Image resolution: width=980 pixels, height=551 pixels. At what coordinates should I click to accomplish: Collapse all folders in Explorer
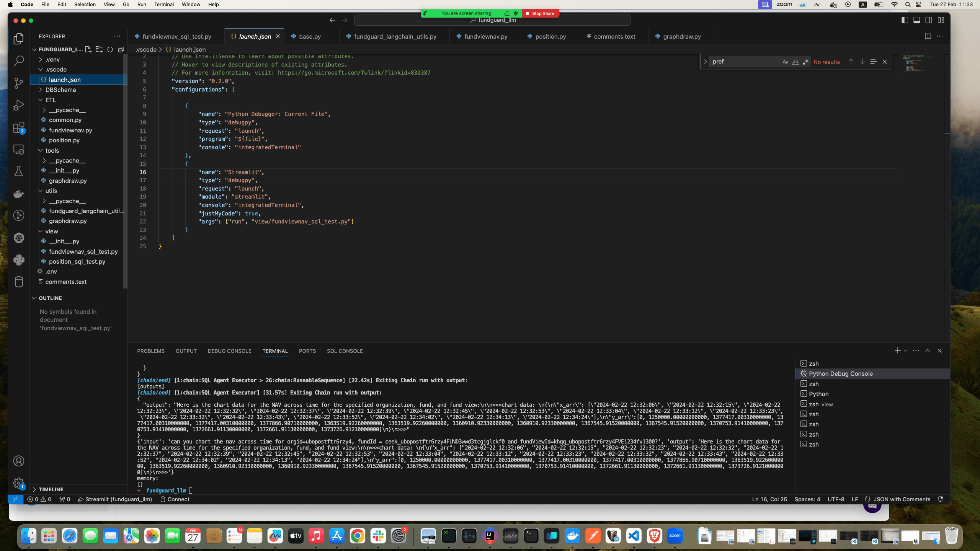click(121, 49)
